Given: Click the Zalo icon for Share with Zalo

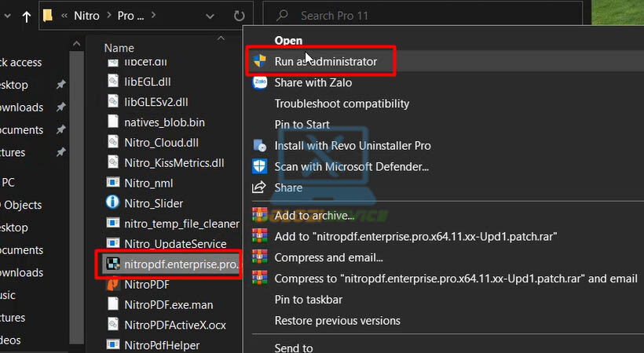Looking at the screenshot, I should pos(259,82).
